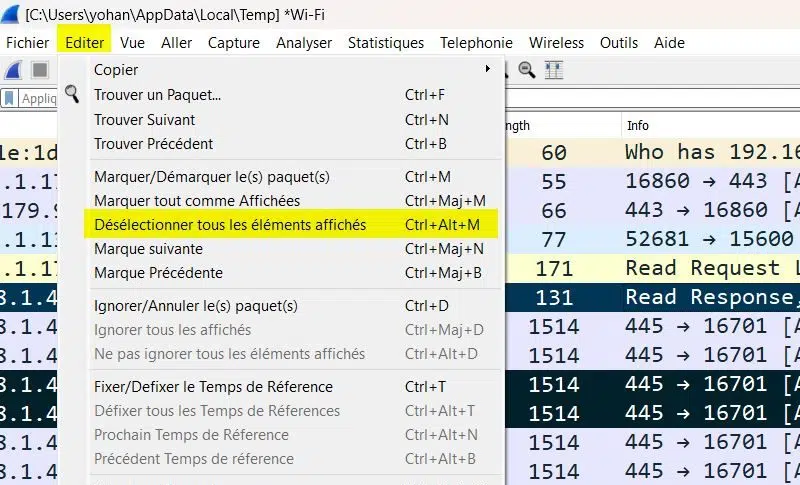Click the length value 131
The image size is (800, 485).
pos(554,298)
